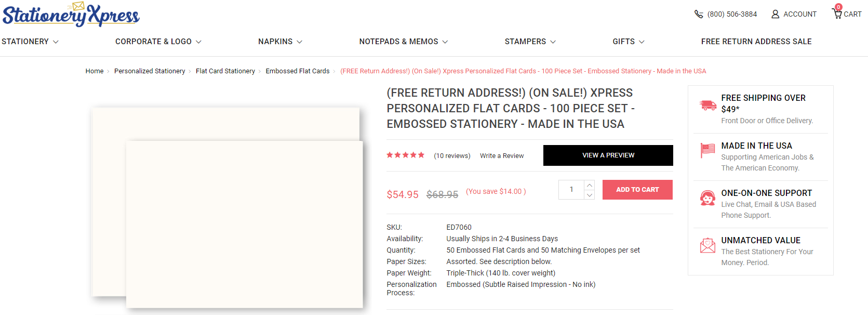Open the Account link

click(x=800, y=14)
